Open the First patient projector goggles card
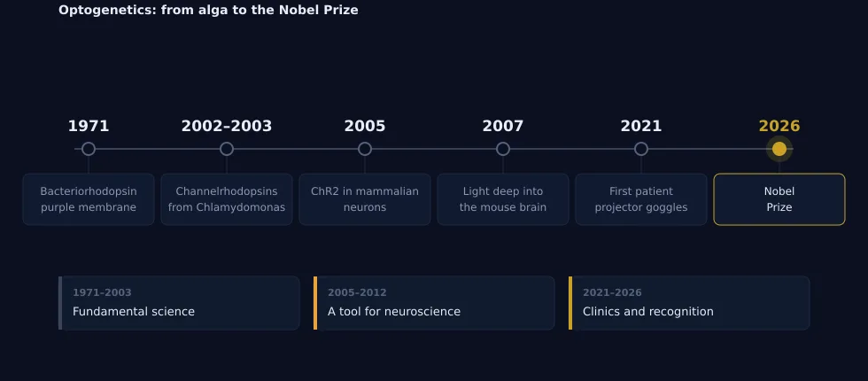 [641, 199]
